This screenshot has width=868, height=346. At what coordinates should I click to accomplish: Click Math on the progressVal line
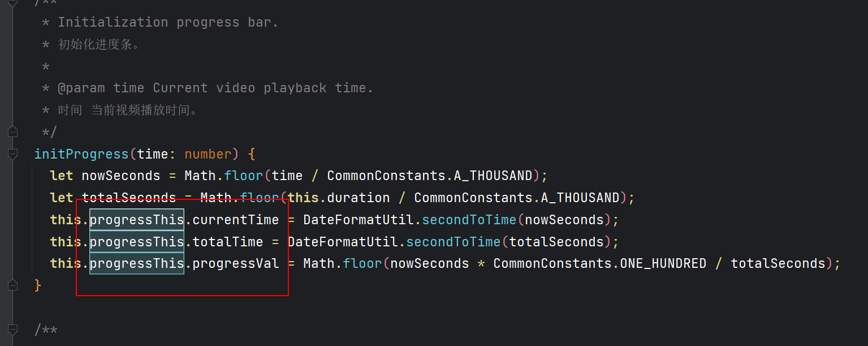pos(319,264)
